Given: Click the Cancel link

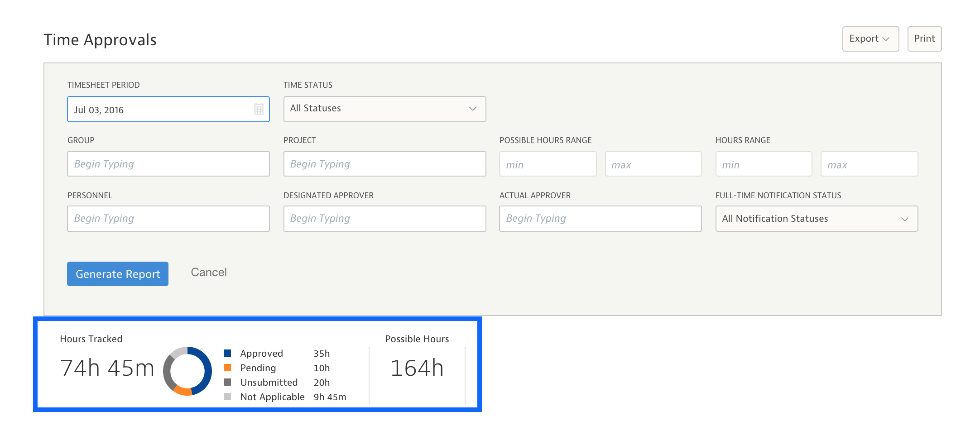Looking at the screenshot, I should coord(209,272).
